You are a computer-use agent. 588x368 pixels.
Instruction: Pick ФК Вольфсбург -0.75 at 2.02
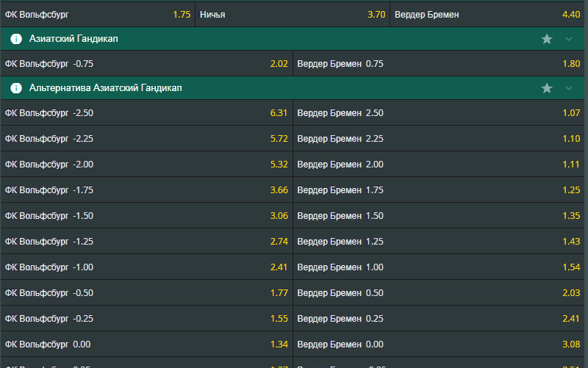point(146,64)
